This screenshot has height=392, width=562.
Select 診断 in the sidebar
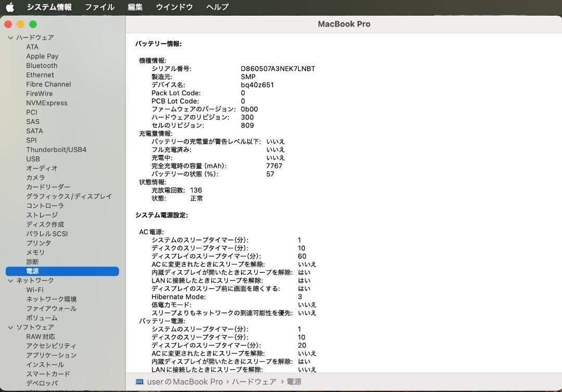click(32, 261)
